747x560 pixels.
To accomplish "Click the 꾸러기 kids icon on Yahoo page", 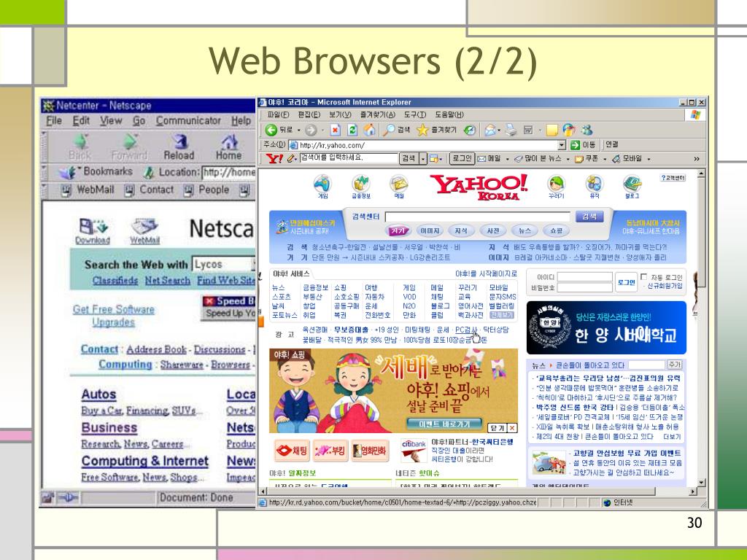I will point(556,184).
